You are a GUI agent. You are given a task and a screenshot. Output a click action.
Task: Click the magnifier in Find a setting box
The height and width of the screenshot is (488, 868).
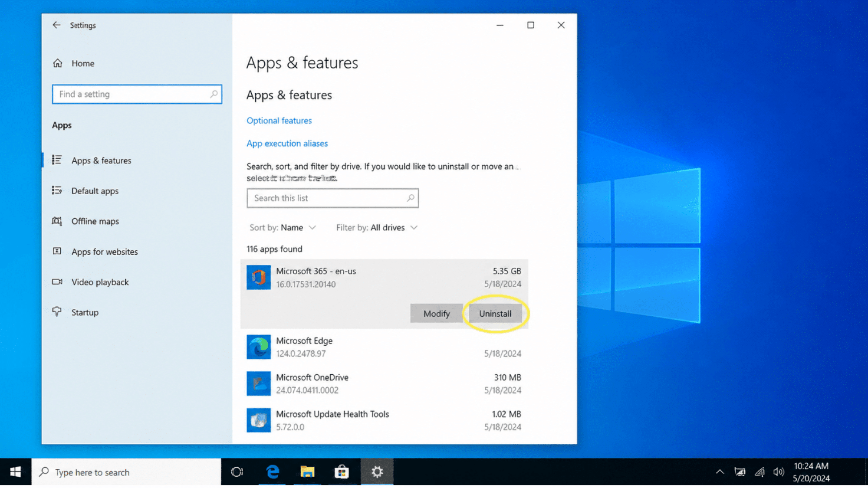click(214, 94)
